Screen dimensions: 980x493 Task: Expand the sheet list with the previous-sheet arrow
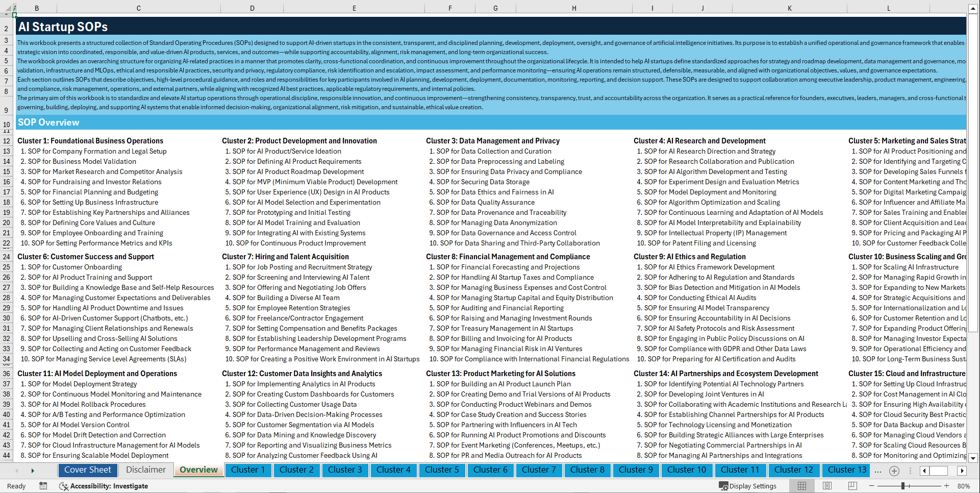17,470
